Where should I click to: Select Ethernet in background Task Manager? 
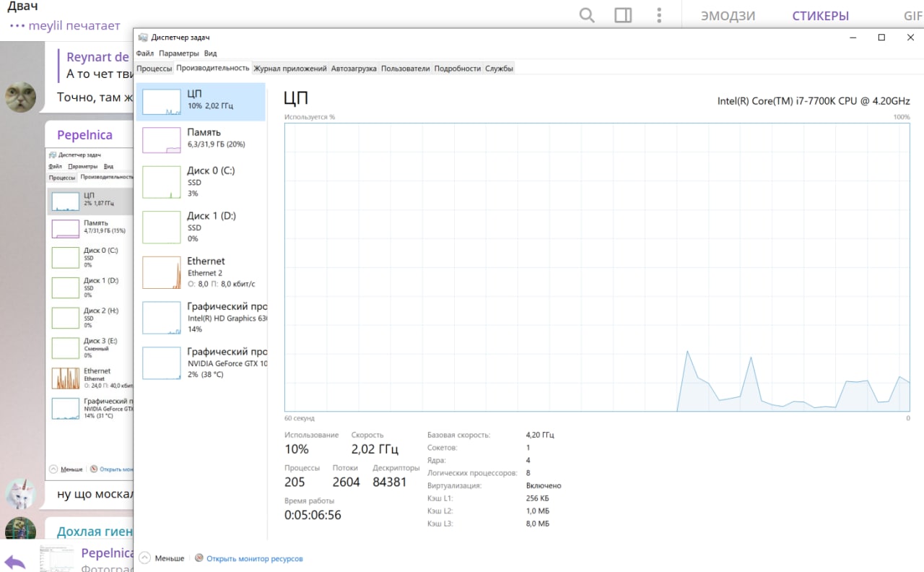pyautogui.click(x=90, y=378)
